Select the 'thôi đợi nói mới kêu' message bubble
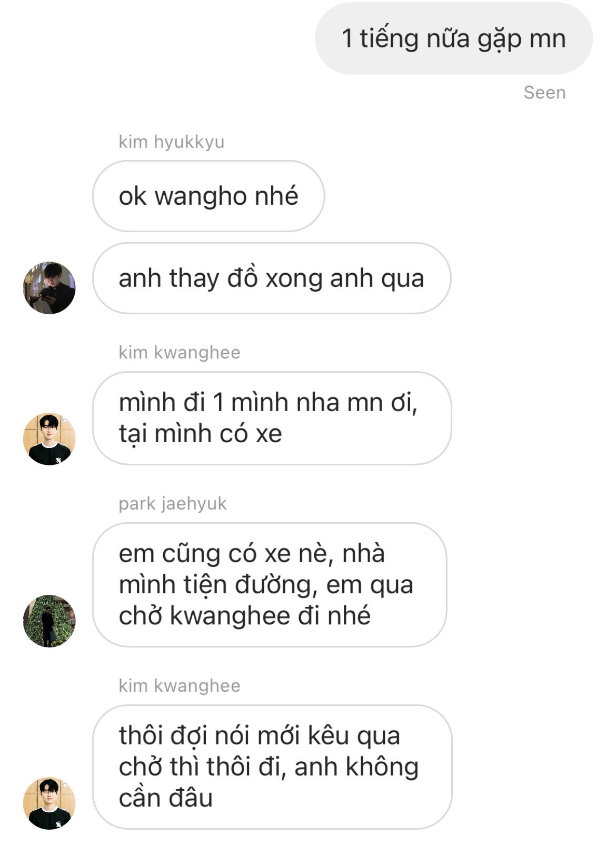 [272, 767]
